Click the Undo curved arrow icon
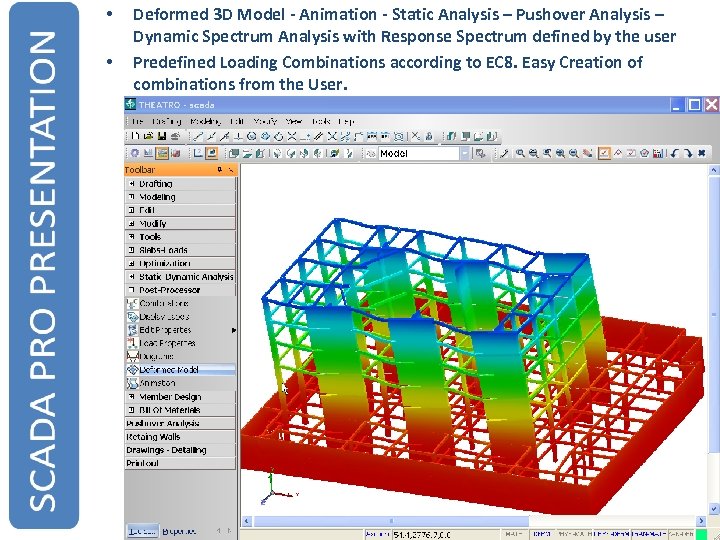Viewport: 720px width, 540px height. point(675,153)
